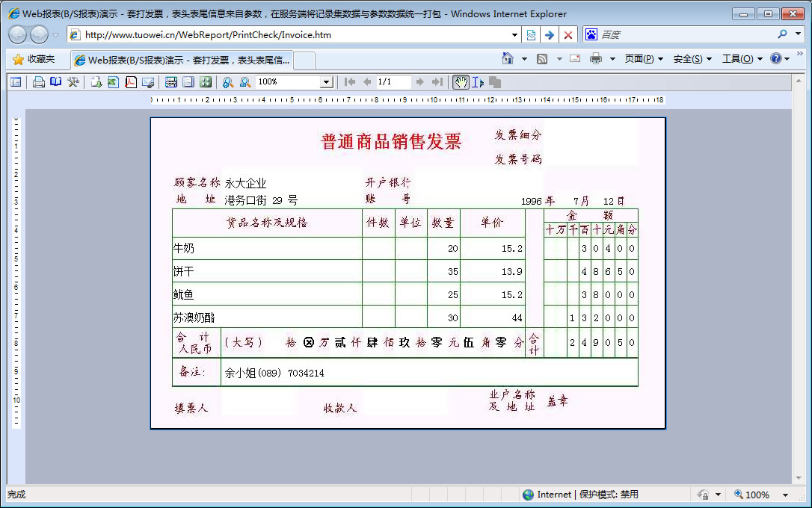
Task: Enable the text select cursor tool
Action: tap(478, 82)
